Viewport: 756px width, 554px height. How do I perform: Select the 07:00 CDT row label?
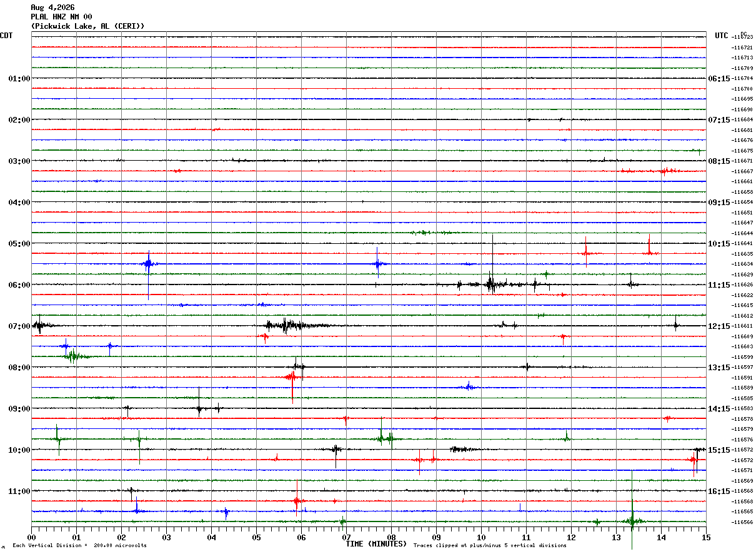pos(19,326)
